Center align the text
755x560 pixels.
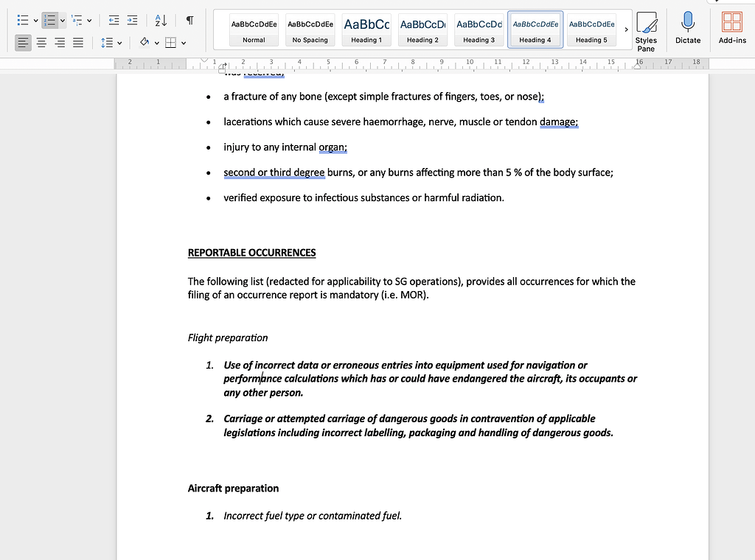pos(41,43)
